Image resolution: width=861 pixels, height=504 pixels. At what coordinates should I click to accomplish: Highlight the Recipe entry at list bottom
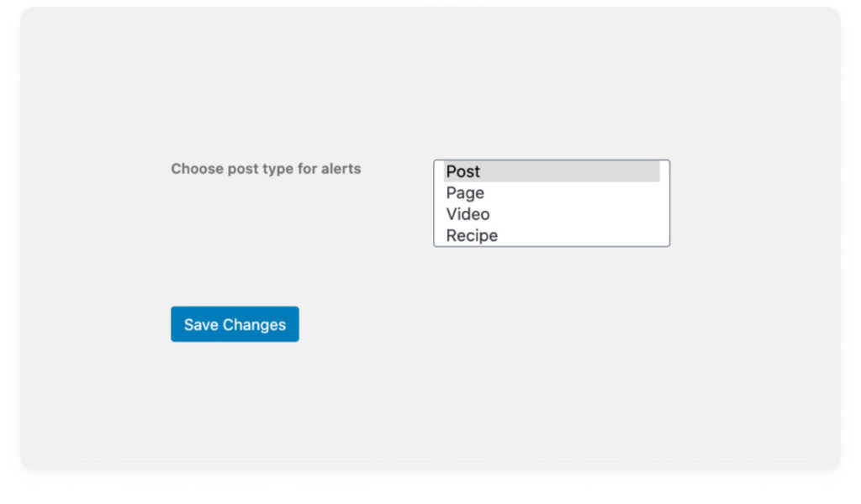(x=552, y=236)
